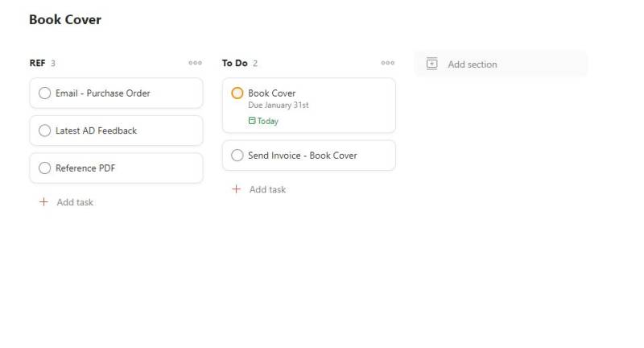
Task: Click the green Today calendar icon
Action: (x=252, y=121)
